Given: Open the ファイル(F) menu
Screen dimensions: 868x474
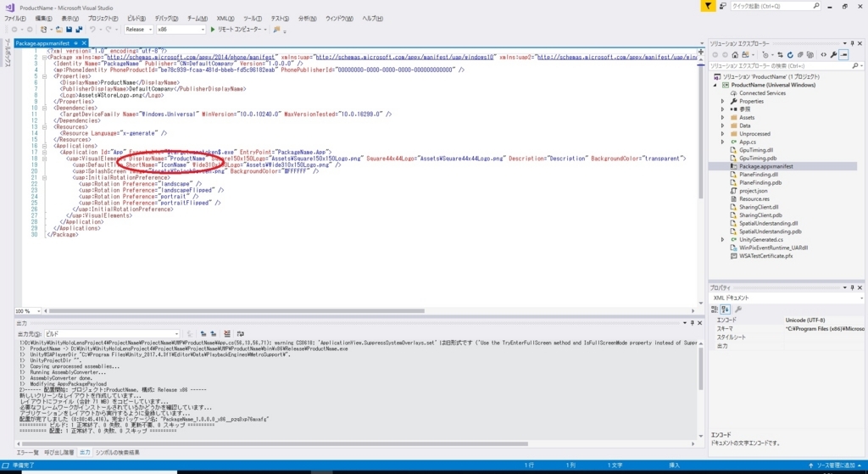Looking at the screenshot, I should click(15, 19).
